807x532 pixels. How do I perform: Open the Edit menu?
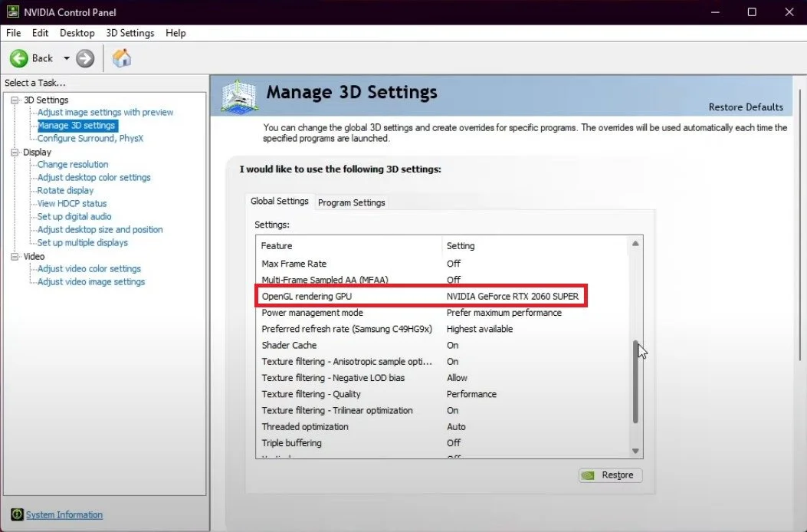(x=40, y=33)
